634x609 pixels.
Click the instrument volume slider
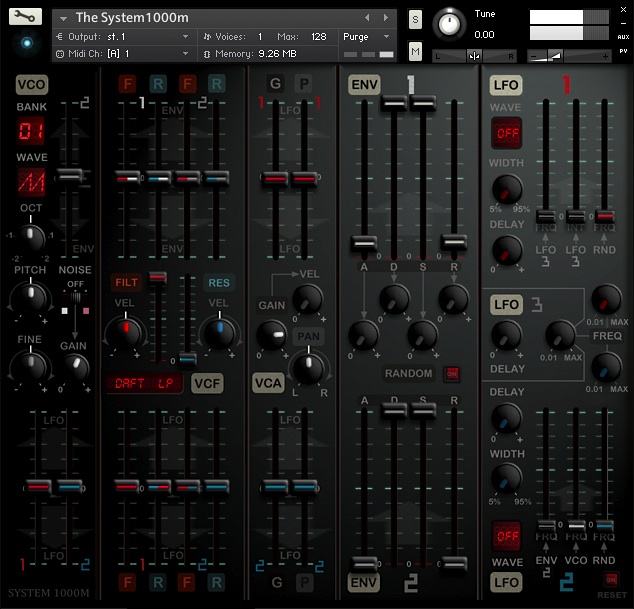coord(568,57)
